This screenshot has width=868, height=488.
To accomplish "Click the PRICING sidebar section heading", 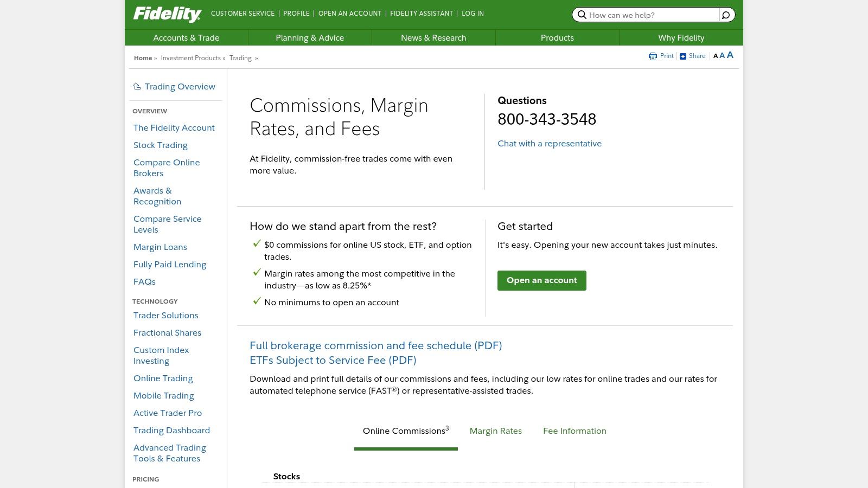I will (146, 479).
